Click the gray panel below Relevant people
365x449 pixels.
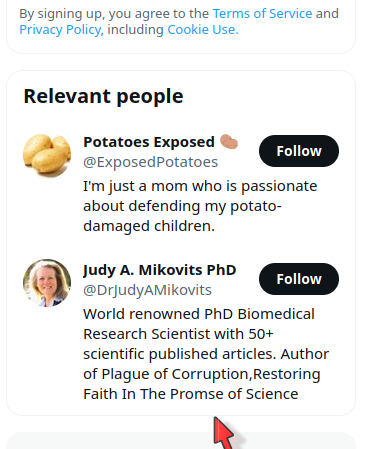[181, 441]
